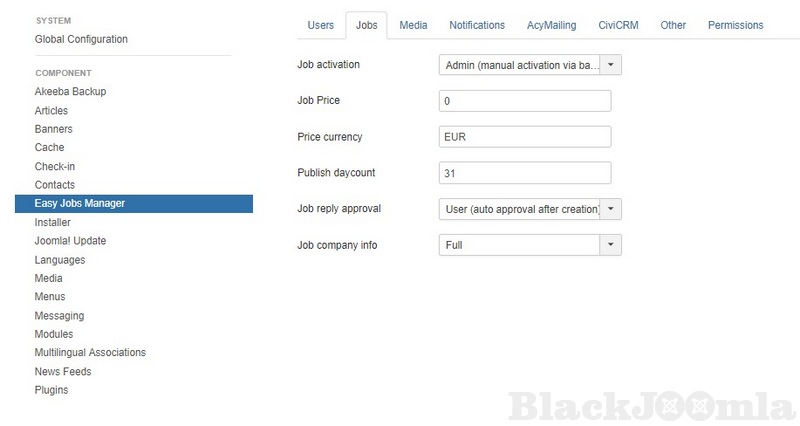Select Akeeba Backup component

pos(70,92)
